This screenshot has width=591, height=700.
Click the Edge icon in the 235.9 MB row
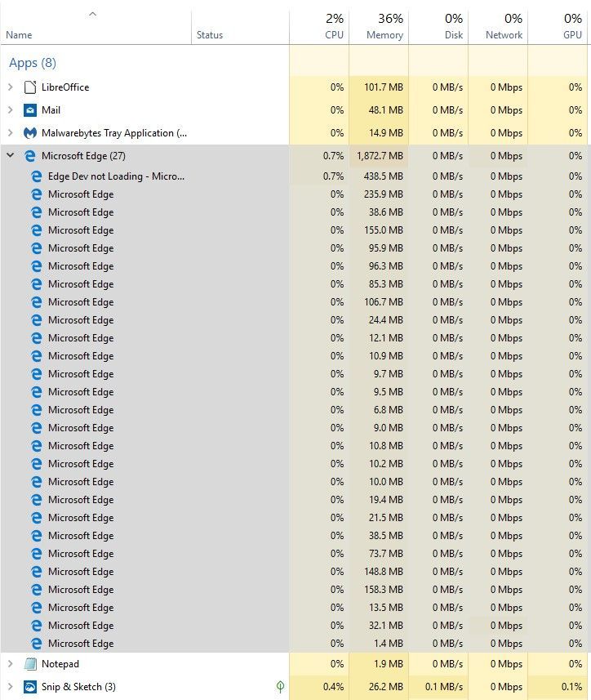coord(37,194)
